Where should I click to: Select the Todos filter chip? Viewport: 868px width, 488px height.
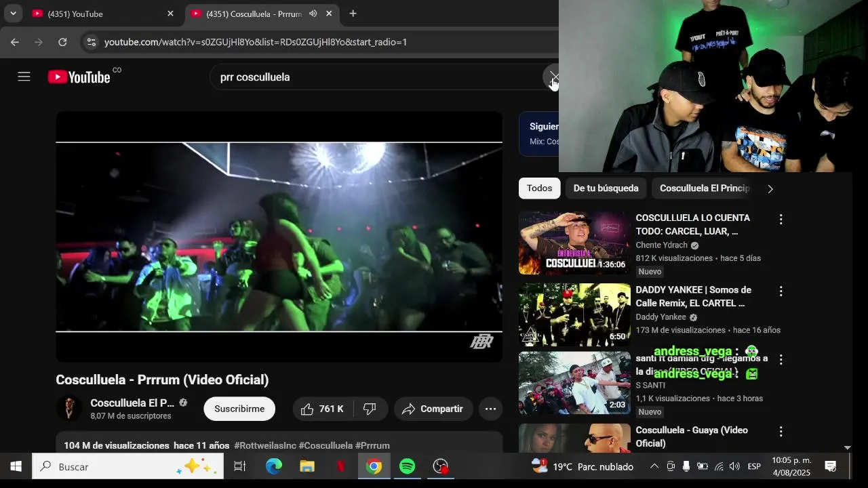click(x=540, y=188)
